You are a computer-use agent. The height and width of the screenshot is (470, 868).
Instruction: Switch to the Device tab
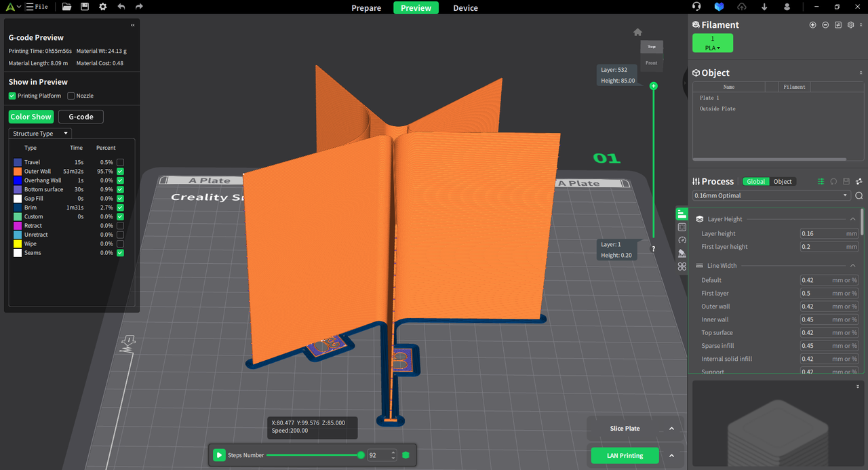point(465,8)
